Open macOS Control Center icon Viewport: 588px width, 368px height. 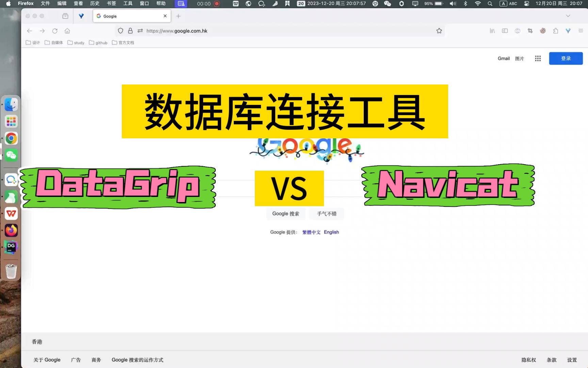527,3
